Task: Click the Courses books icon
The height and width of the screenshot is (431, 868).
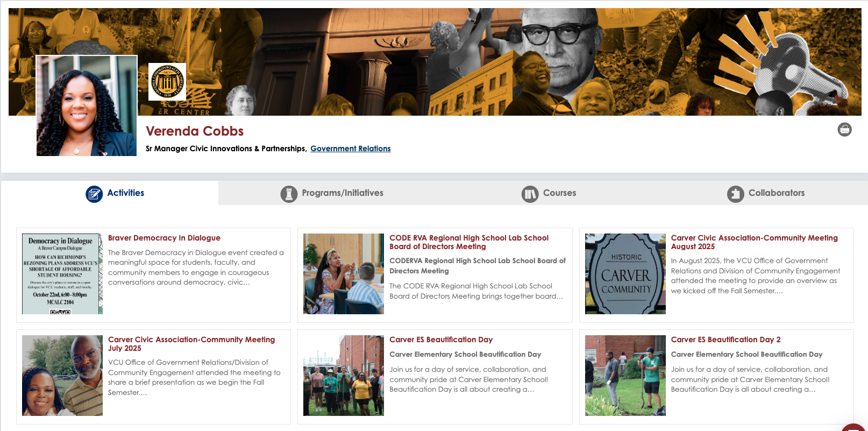Action: tap(530, 194)
